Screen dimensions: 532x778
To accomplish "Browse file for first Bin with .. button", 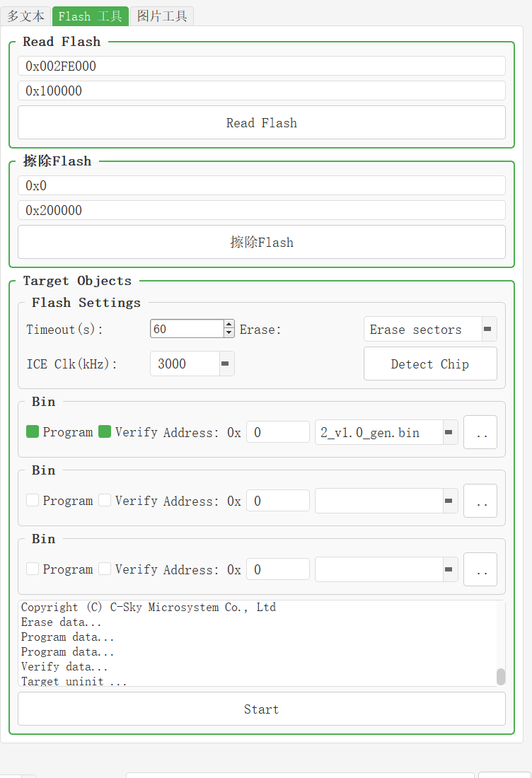I will coord(480,432).
